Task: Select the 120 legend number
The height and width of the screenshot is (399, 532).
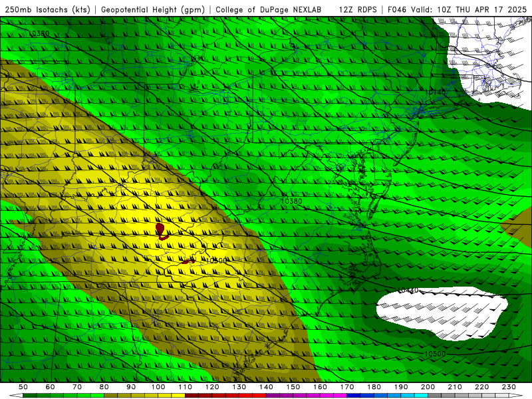Action: point(212,387)
